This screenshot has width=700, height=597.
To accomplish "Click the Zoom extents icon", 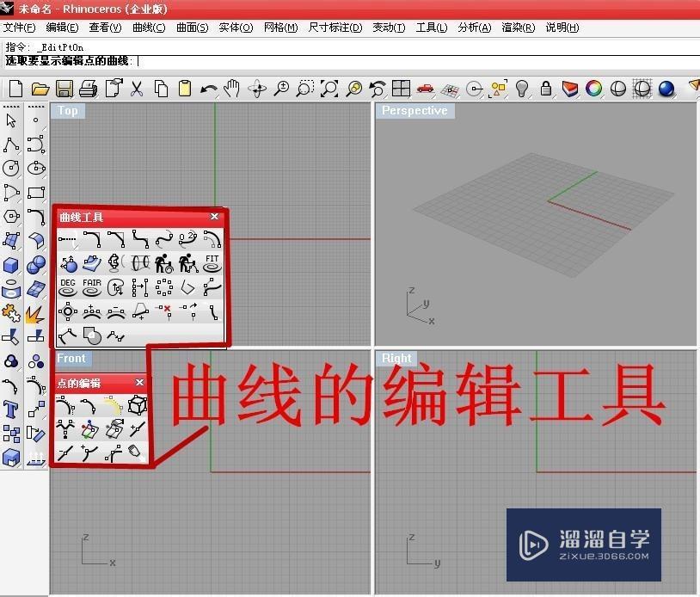I will coord(329,88).
